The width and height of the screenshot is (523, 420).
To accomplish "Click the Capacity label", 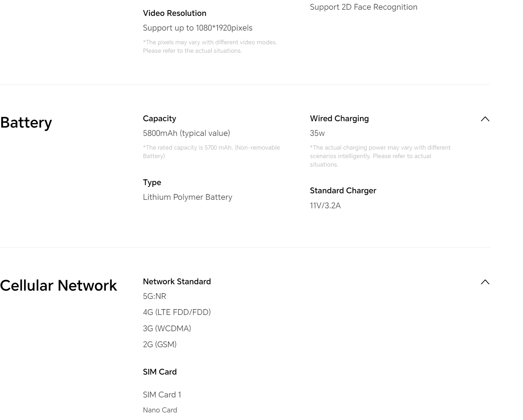I will point(159,119).
